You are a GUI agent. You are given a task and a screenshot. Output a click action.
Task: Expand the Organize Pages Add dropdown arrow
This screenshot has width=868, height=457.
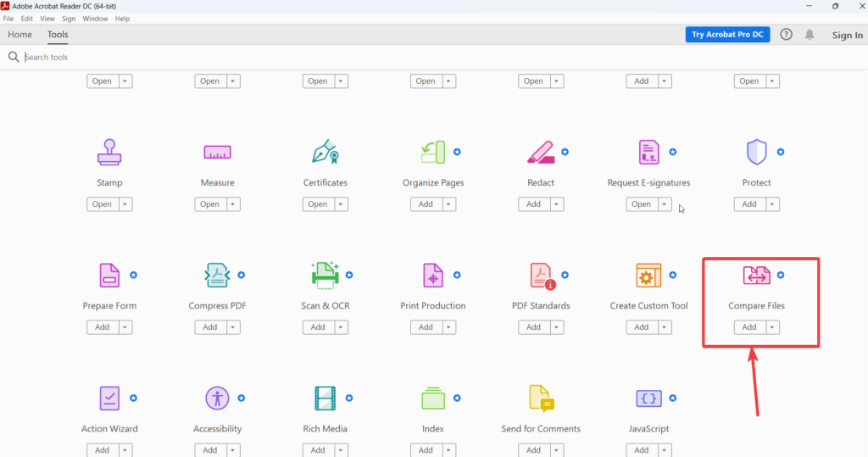coord(449,203)
